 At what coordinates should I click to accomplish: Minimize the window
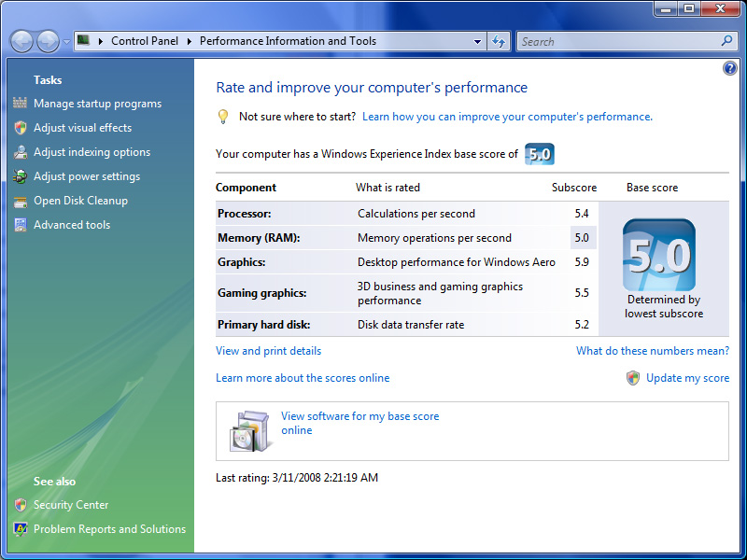point(667,8)
